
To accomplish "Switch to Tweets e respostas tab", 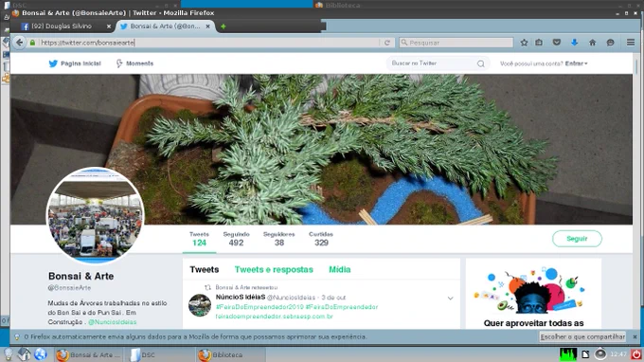I will (x=274, y=269).
